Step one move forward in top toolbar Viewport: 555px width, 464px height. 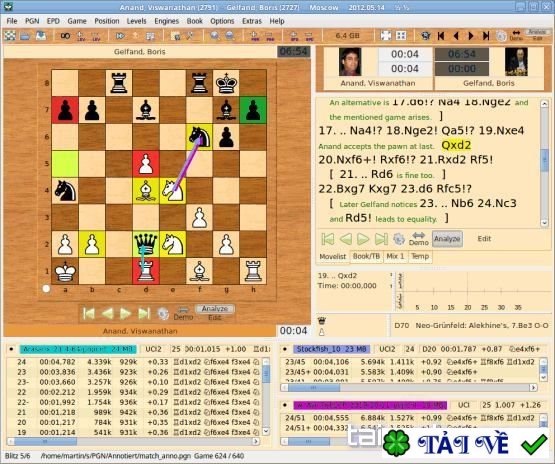coord(471,35)
